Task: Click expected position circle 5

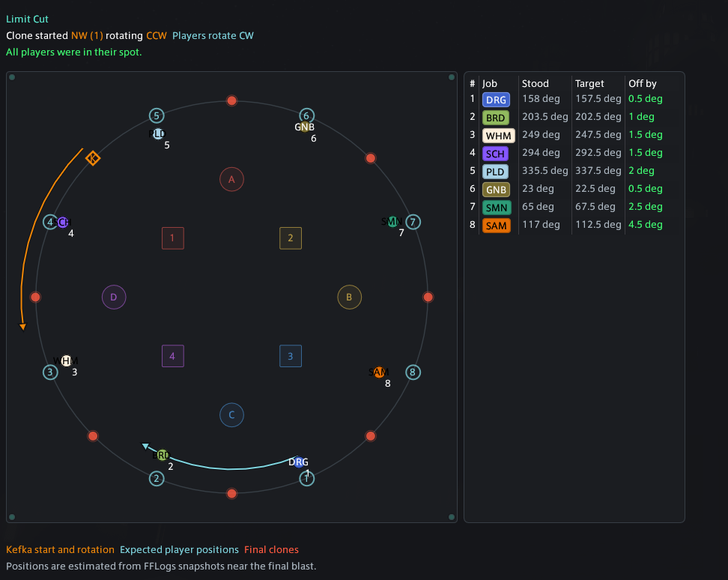Action: (x=157, y=115)
